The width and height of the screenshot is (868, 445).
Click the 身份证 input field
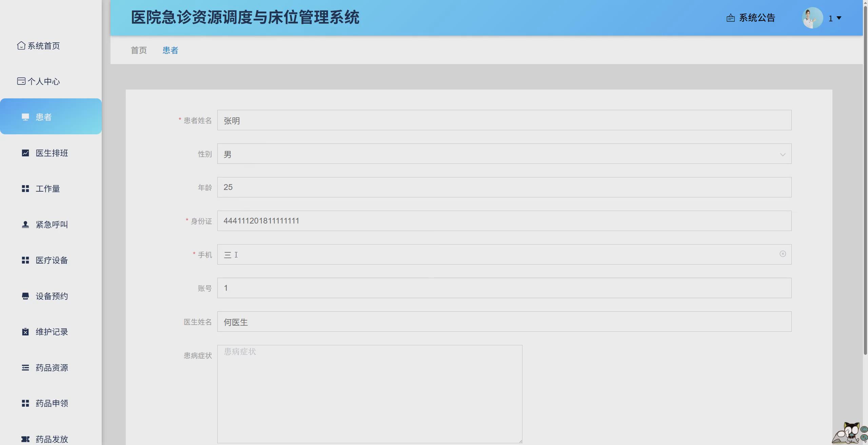pyautogui.click(x=504, y=221)
